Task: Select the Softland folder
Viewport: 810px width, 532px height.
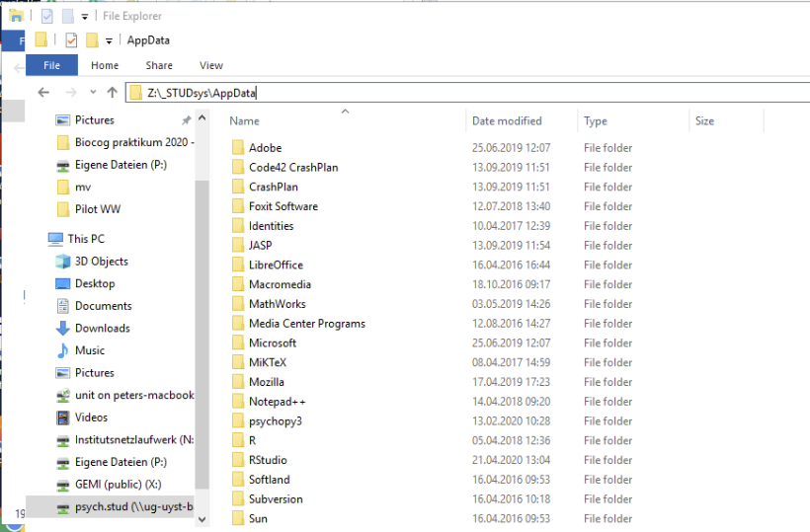Action: tap(269, 480)
